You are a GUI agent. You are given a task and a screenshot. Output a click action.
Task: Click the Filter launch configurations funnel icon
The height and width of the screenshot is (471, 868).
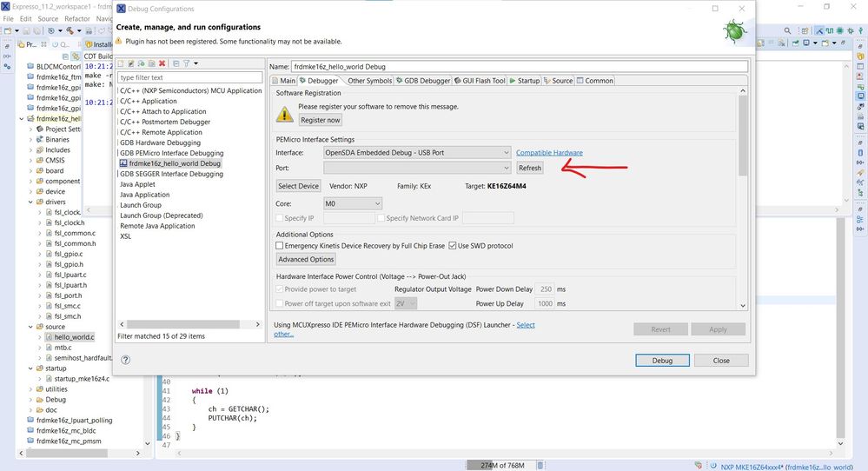pyautogui.click(x=187, y=63)
